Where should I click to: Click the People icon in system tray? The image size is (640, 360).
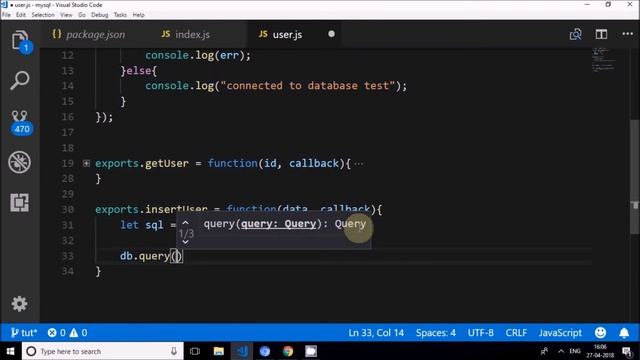(x=544, y=351)
